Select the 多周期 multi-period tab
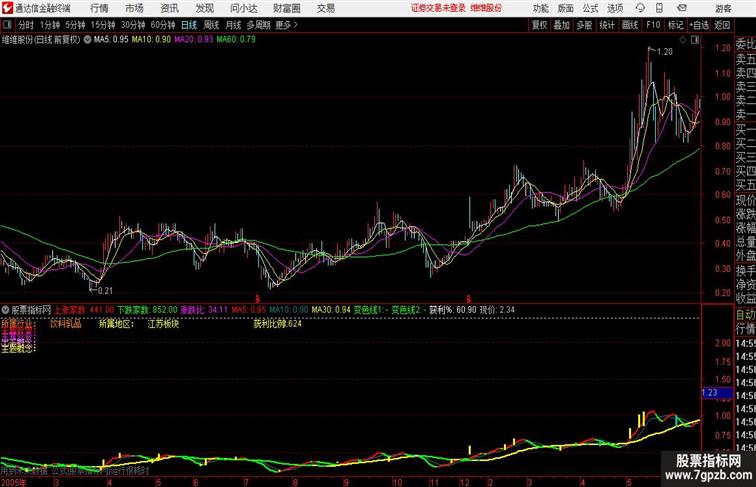The width and height of the screenshot is (756, 487). [258, 25]
